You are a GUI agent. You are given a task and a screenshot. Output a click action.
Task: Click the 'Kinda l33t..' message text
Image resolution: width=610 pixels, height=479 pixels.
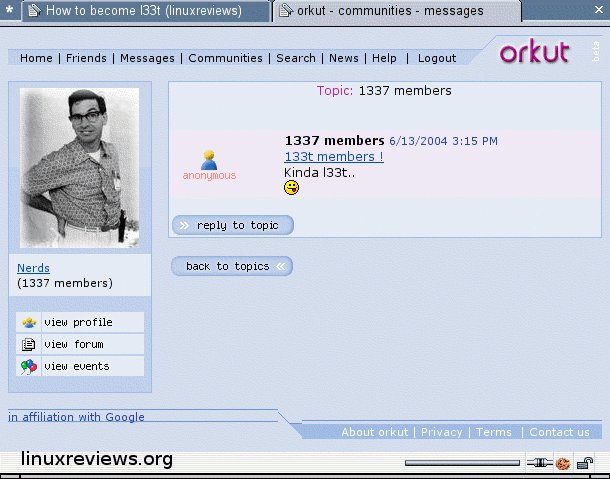319,172
